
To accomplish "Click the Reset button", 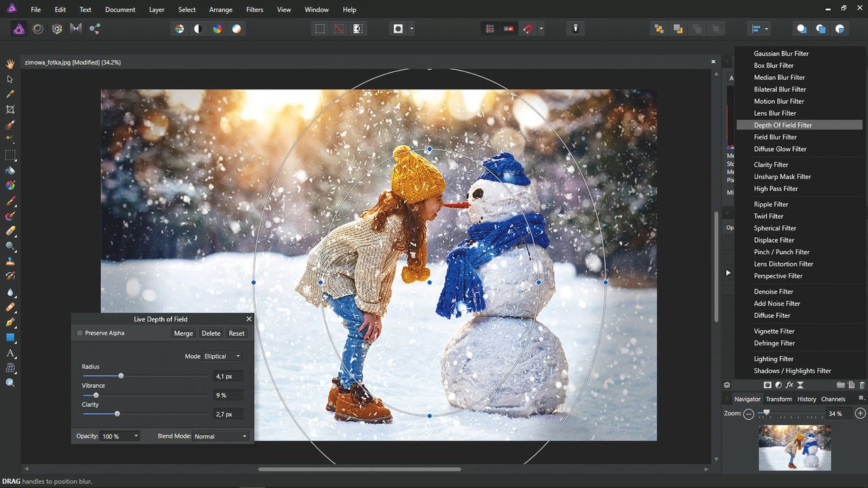I will (237, 333).
